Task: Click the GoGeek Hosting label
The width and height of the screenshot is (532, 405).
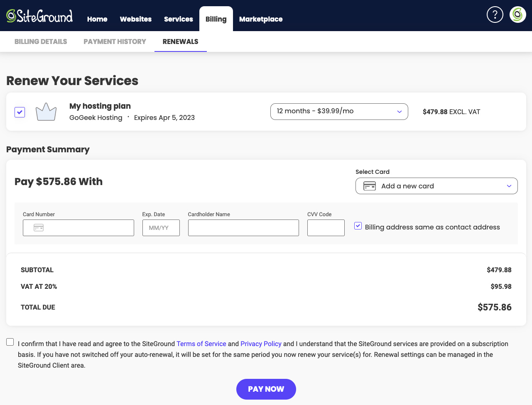Action: (96, 117)
